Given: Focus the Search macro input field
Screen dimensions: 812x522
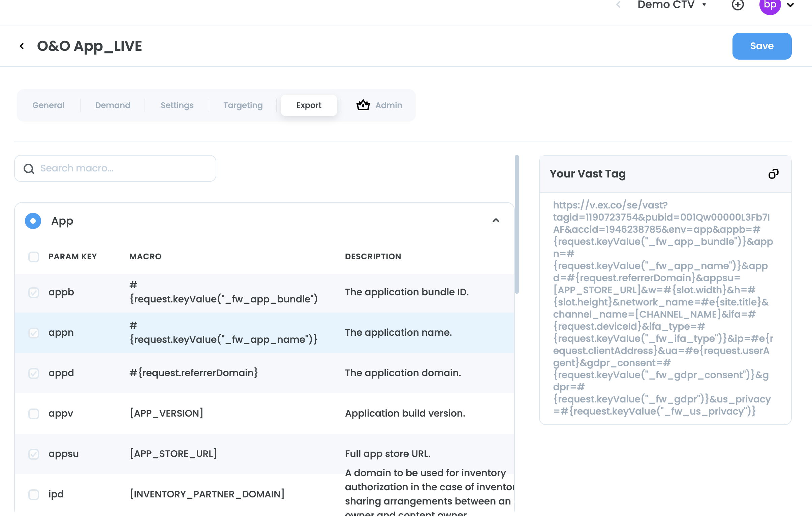Looking at the screenshot, I should click(115, 168).
